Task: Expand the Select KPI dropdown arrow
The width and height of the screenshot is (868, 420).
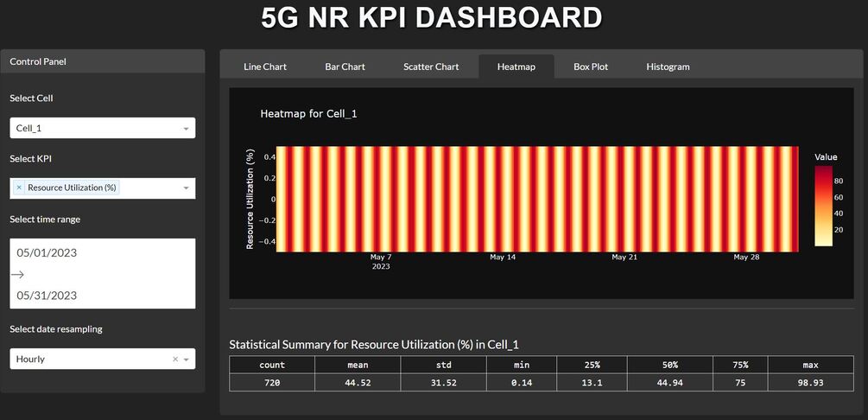Action: (x=186, y=188)
